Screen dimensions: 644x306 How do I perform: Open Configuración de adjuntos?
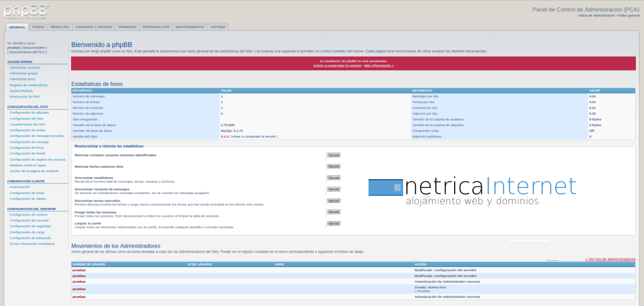pos(29,112)
